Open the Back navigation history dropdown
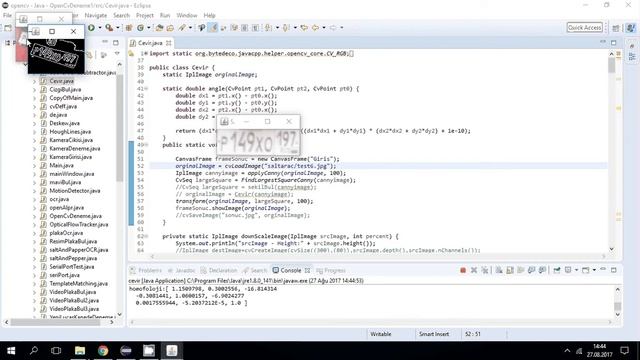 pos(324,28)
